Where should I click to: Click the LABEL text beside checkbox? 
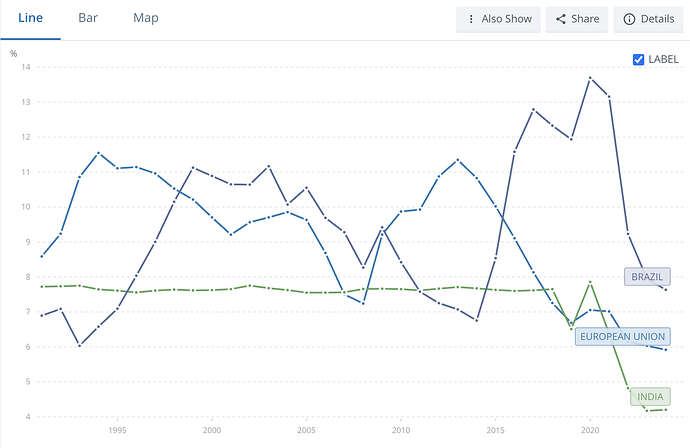tap(663, 59)
